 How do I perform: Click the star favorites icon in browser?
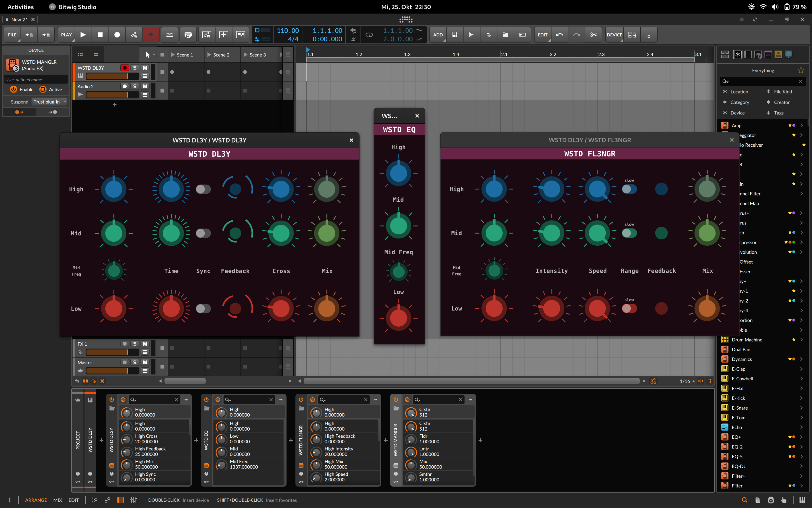coord(801,70)
